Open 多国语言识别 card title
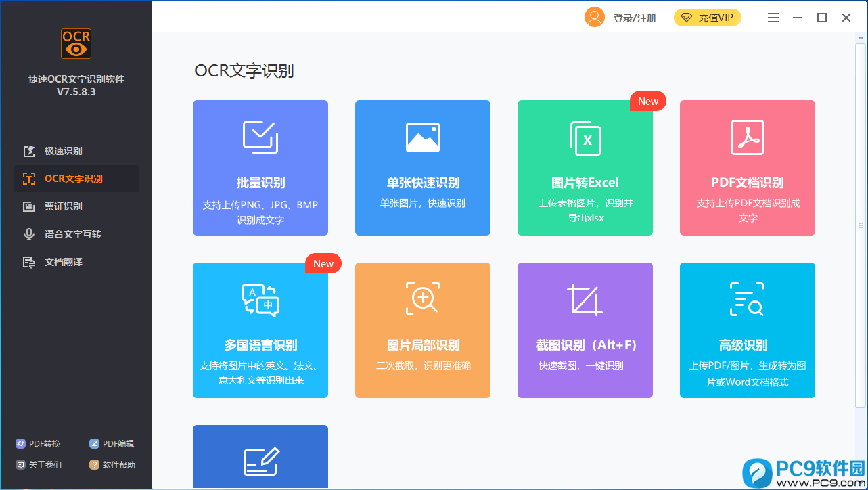 tap(260, 345)
